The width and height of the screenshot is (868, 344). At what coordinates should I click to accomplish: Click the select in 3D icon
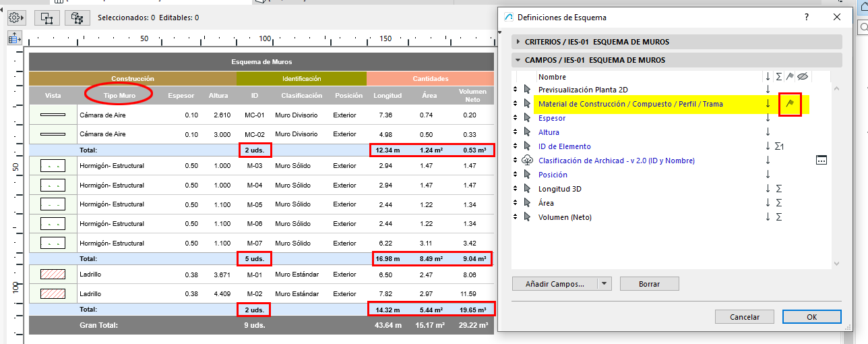[x=77, y=18]
